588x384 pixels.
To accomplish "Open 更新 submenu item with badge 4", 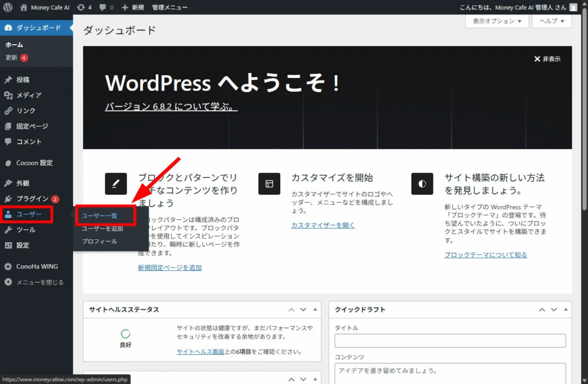I will point(17,58).
